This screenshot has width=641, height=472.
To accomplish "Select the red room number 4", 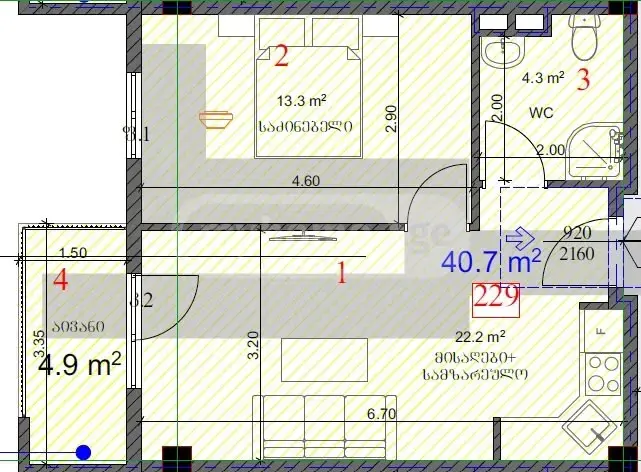I will coord(61,280).
